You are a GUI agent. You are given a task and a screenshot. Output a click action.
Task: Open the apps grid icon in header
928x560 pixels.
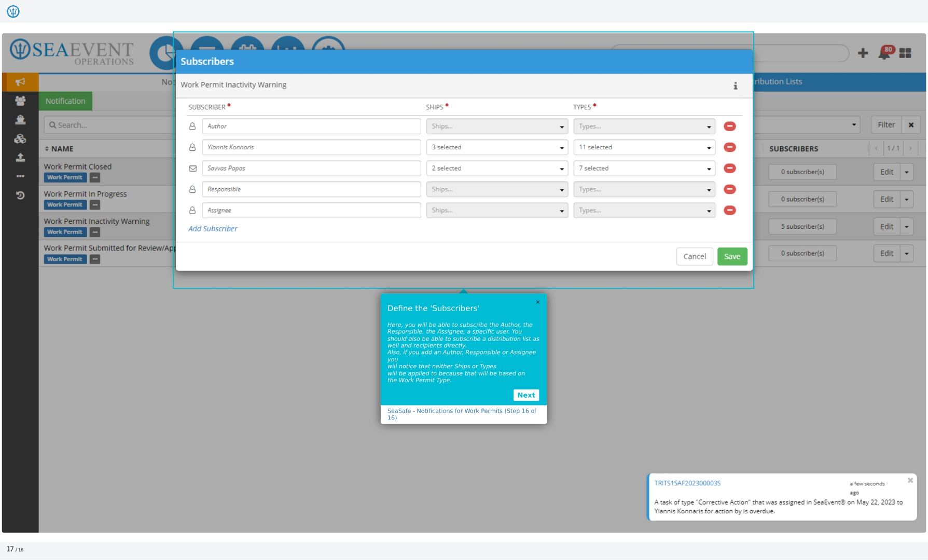(905, 53)
